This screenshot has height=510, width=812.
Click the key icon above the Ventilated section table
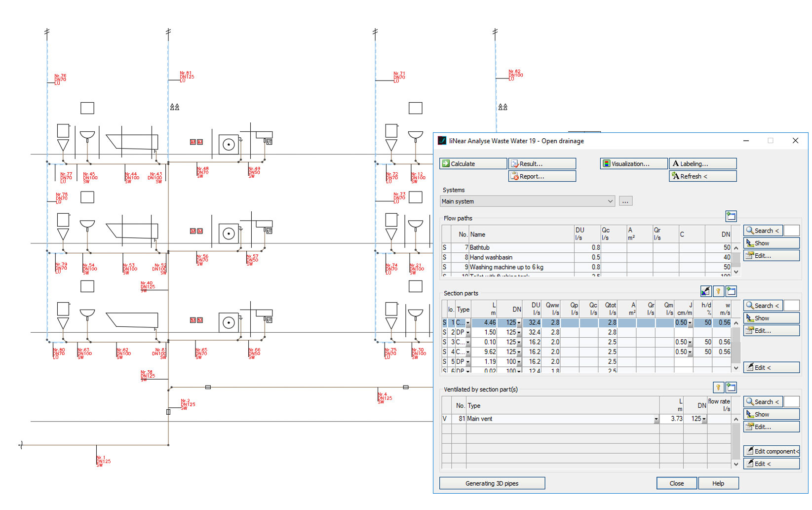point(719,387)
